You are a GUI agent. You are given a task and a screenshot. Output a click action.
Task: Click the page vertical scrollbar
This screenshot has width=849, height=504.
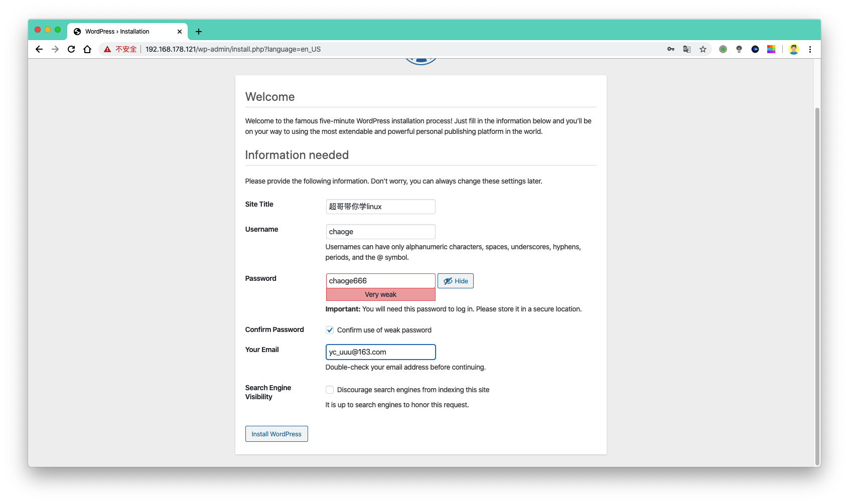[817, 286]
